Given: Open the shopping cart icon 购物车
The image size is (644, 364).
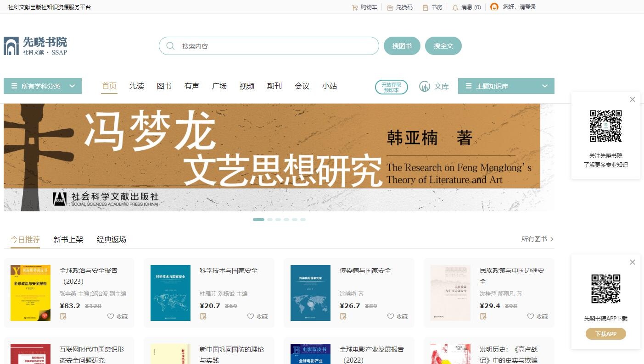Looking at the screenshot, I should click(355, 7).
